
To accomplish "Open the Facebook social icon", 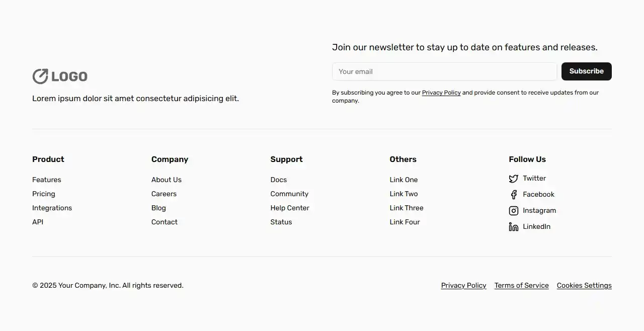I will pos(513,194).
